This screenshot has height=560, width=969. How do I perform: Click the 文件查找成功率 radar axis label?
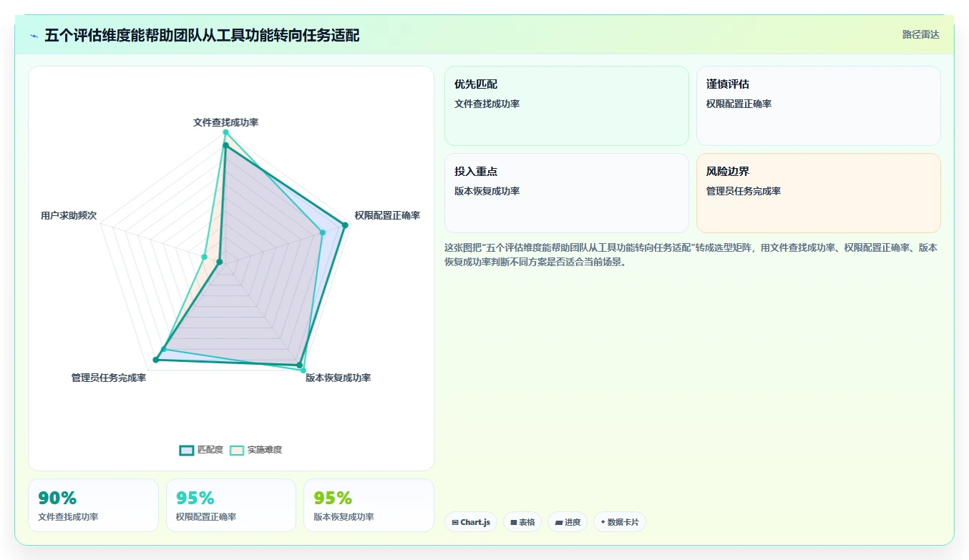click(225, 122)
